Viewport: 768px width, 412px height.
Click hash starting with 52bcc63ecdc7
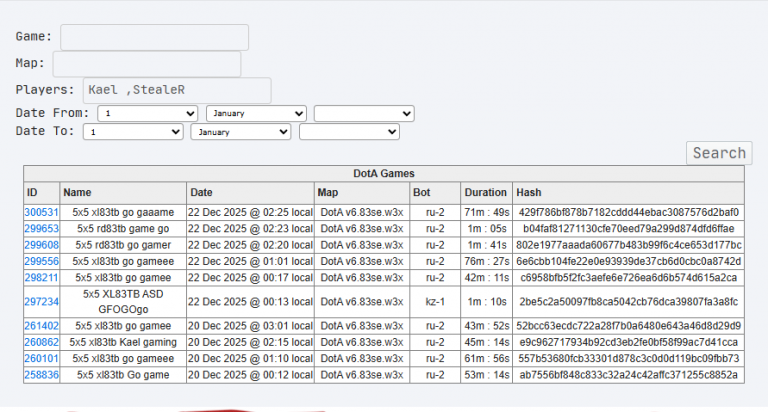pos(628,326)
